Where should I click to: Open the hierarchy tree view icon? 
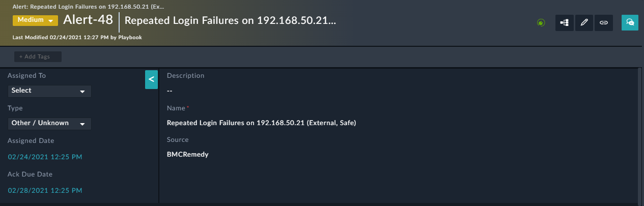(564, 22)
